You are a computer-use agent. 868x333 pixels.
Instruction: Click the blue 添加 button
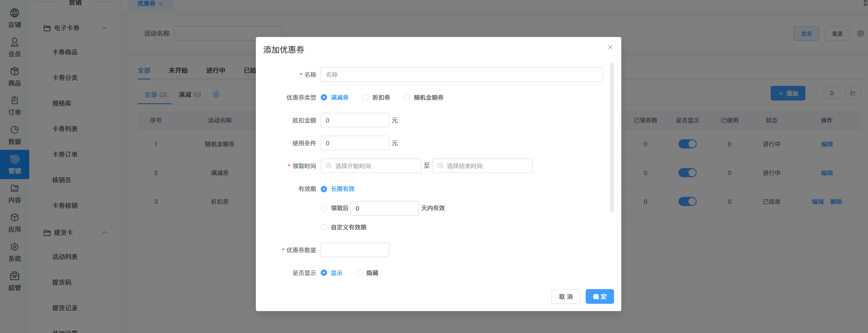tap(788, 93)
